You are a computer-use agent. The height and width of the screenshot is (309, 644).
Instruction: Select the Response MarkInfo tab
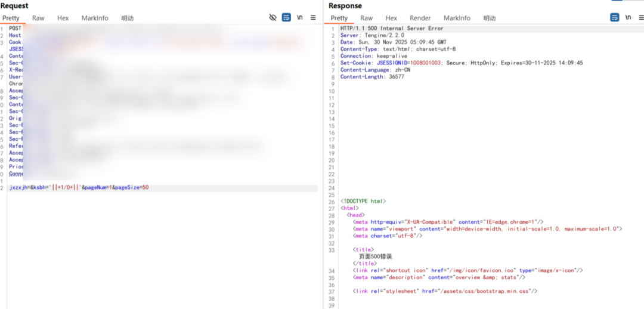point(457,18)
